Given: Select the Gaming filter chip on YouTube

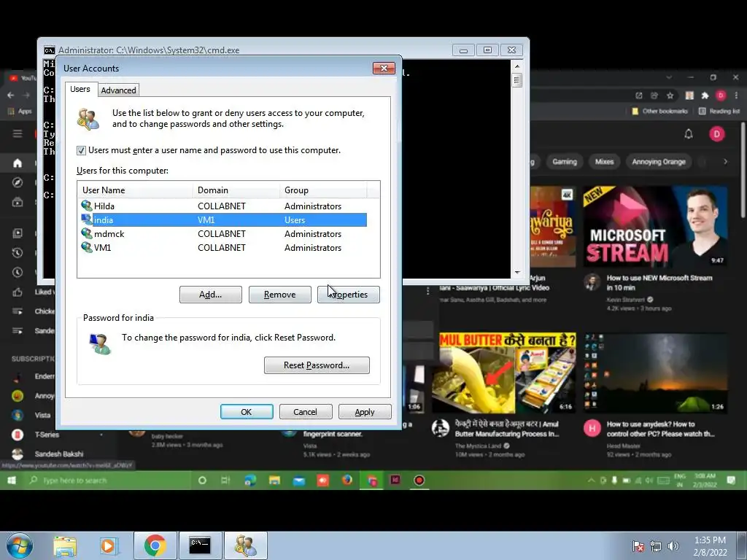Looking at the screenshot, I should coord(565,162).
